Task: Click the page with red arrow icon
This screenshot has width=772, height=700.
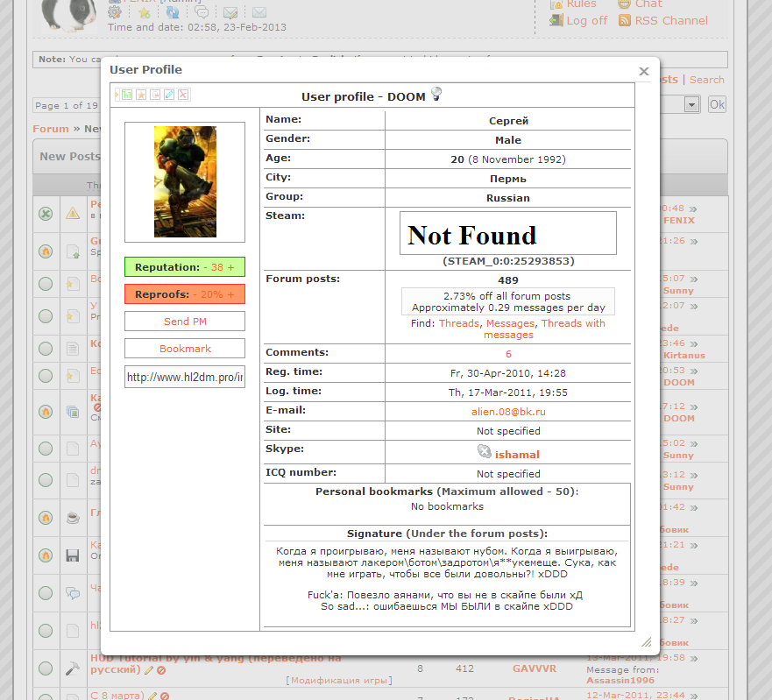Action: [155, 95]
